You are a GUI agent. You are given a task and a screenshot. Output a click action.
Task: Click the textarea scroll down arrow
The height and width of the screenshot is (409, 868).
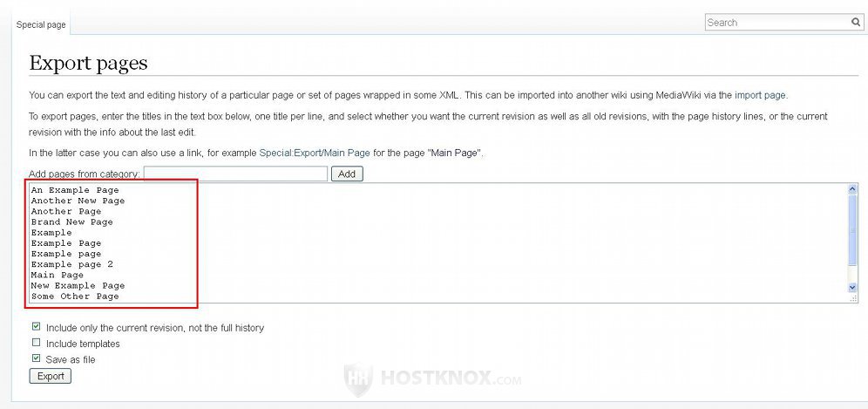tap(852, 287)
